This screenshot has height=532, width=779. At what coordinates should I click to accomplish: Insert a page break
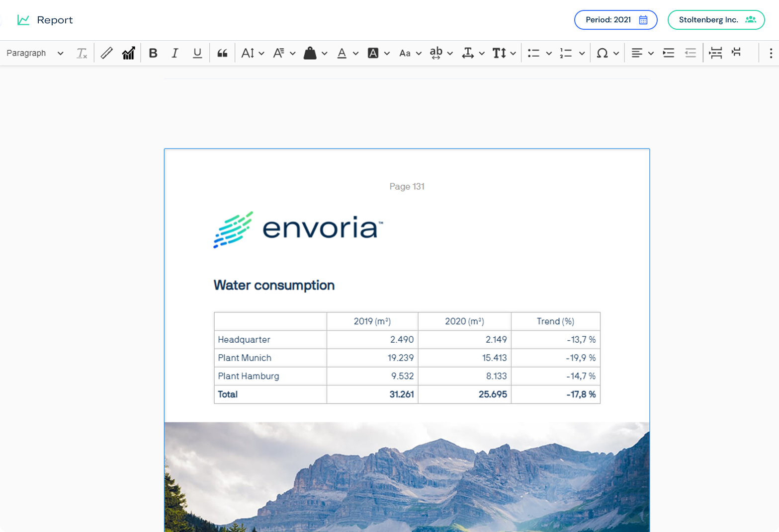715,53
